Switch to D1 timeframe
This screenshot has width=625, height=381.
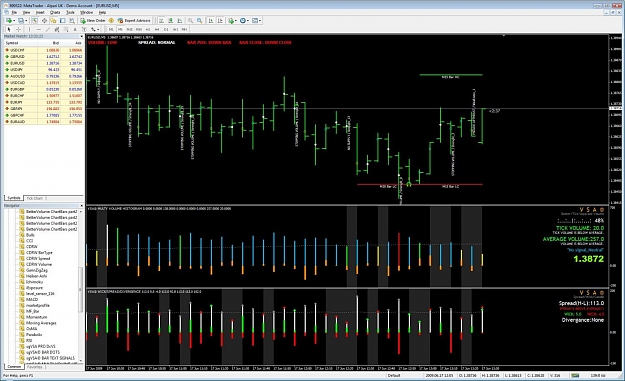[166, 29]
